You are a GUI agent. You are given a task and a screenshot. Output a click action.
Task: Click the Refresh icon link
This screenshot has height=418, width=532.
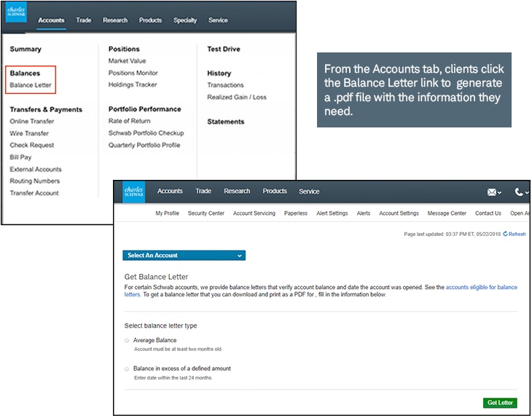coord(515,234)
